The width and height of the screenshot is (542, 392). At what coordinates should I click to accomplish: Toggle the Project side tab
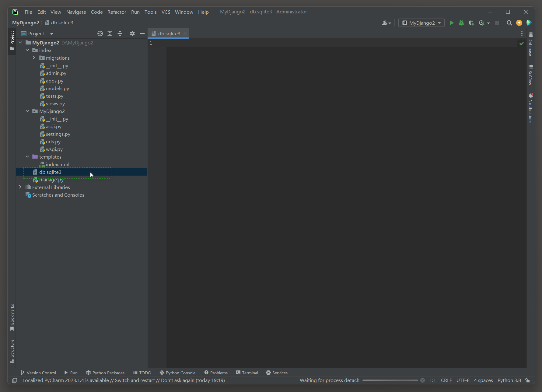pos(12,41)
